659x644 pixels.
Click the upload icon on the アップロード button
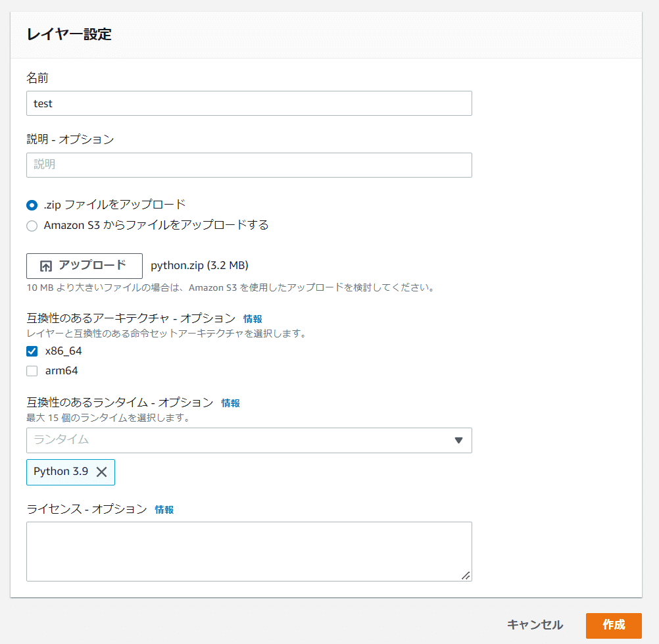tap(46, 266)
